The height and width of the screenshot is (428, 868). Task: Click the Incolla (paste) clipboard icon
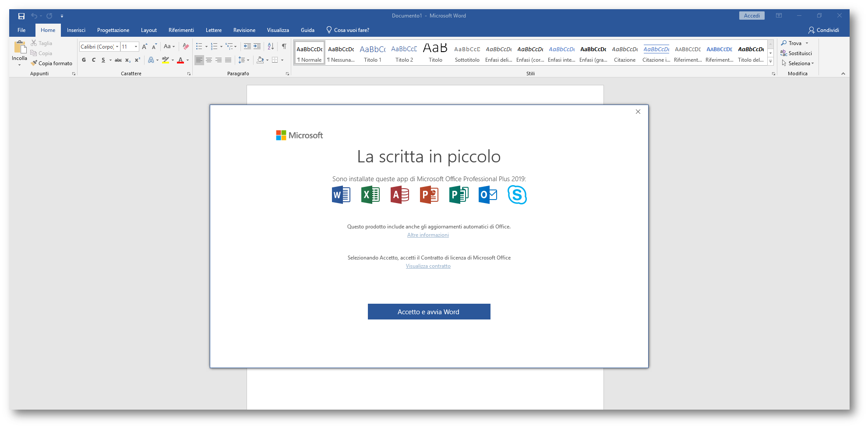click(20, 47)
